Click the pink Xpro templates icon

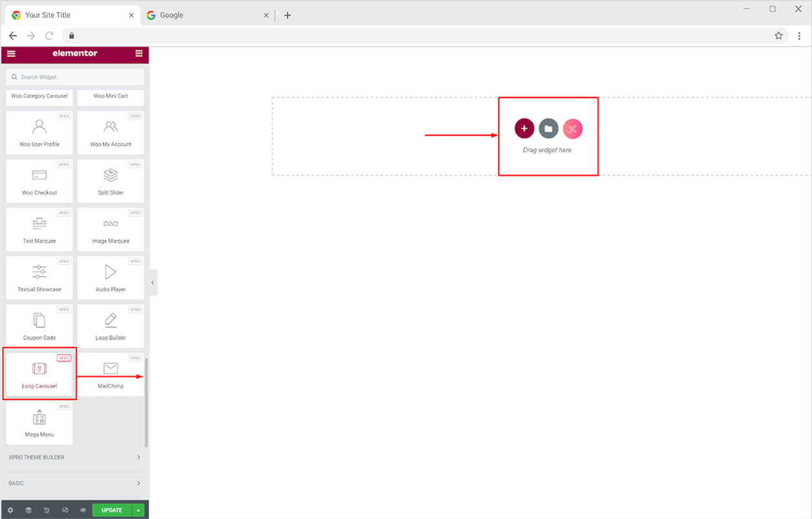(x=572, y=128)
